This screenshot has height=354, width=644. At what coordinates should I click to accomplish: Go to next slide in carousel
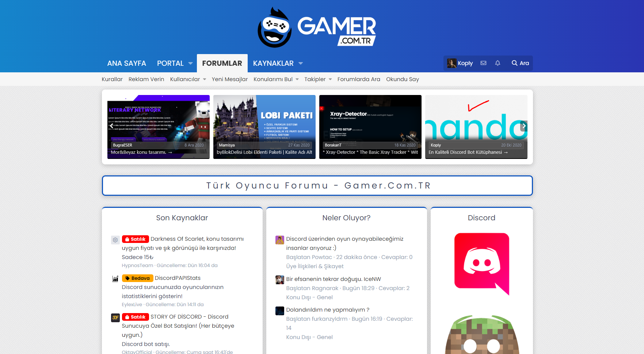[x=524, y=126]
